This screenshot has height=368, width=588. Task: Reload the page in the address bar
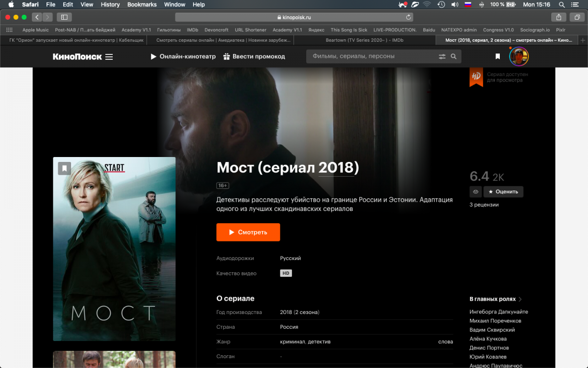(x=408, y=17)
